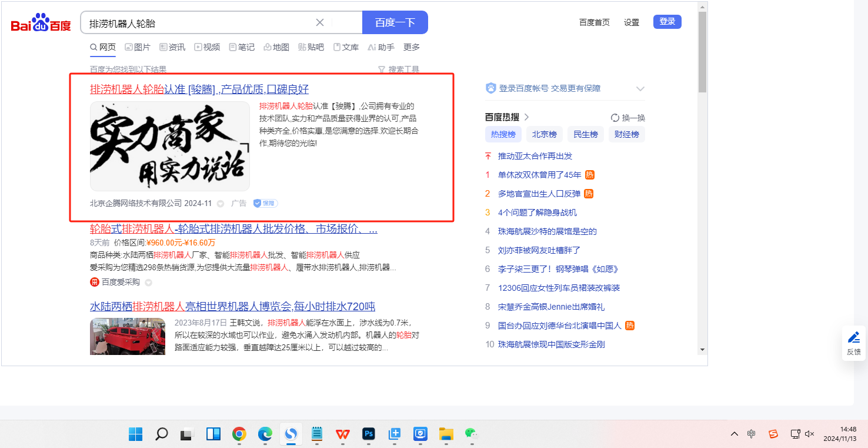Launch Photoshop from the taskbar
Screen dimensions: 868x448
pyautogui.click(x=369, y=434)
